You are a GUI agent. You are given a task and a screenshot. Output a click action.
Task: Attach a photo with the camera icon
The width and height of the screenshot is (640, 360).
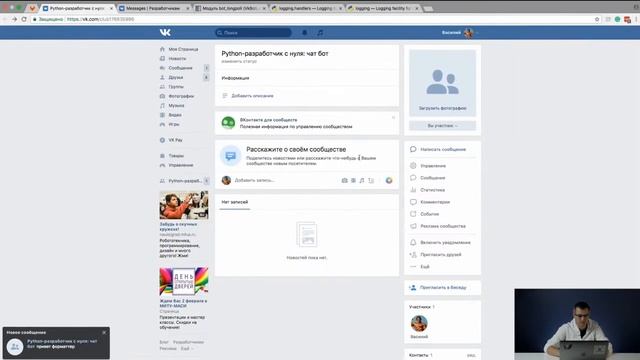[344, 180]
